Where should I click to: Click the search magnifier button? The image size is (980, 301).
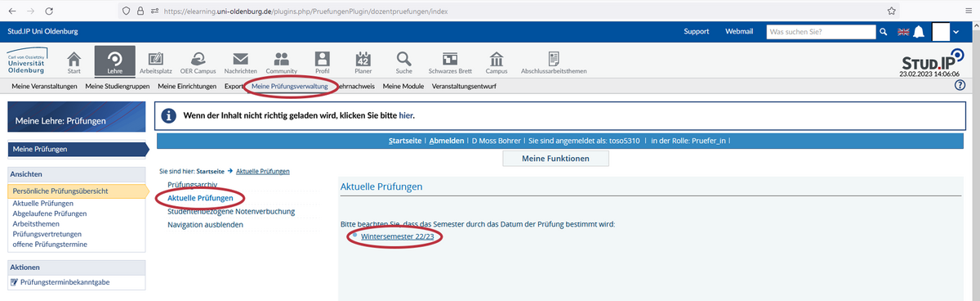(x=883, y=31)
